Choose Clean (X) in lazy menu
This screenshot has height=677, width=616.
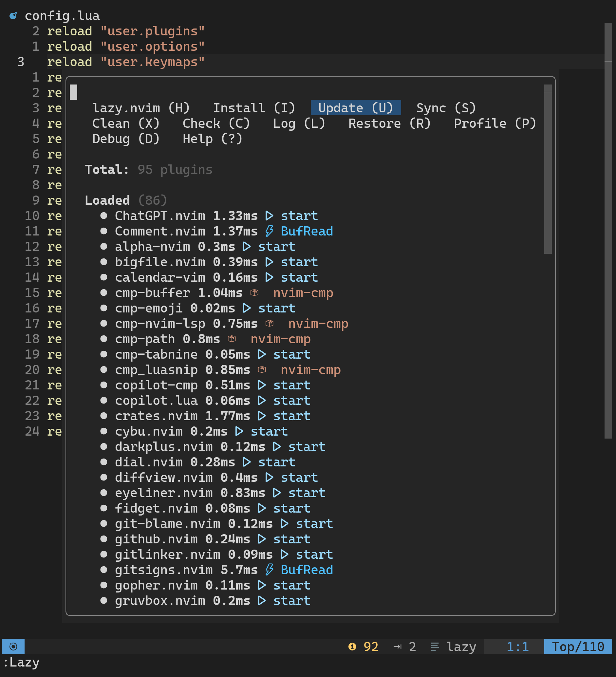(x=126, y=123)
